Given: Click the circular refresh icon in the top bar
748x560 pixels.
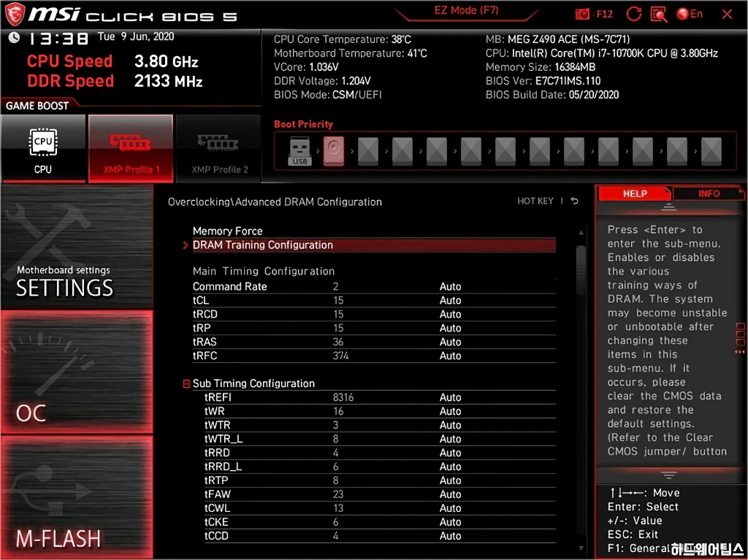Looking at the screenshot, I should click(633, 14).
